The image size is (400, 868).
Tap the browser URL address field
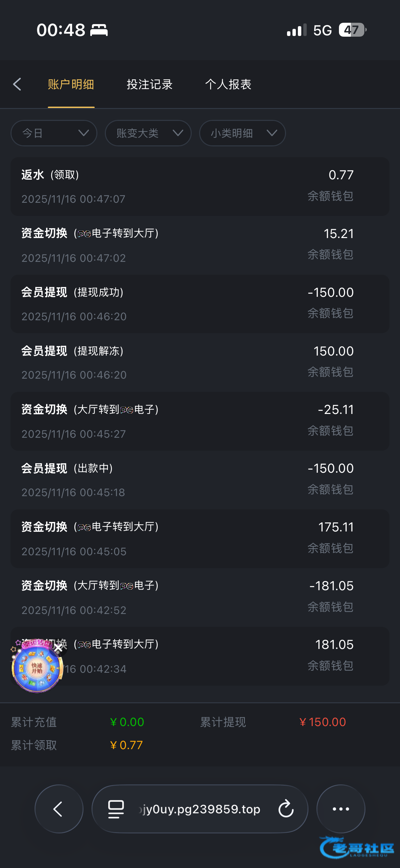coord(200,809)
